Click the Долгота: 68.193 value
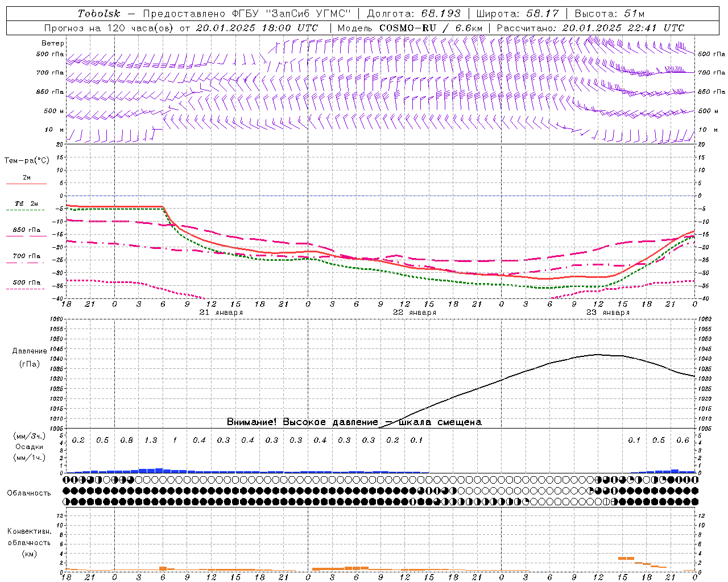The width and height of the screenshot is (728, 582). coord(413,14)
